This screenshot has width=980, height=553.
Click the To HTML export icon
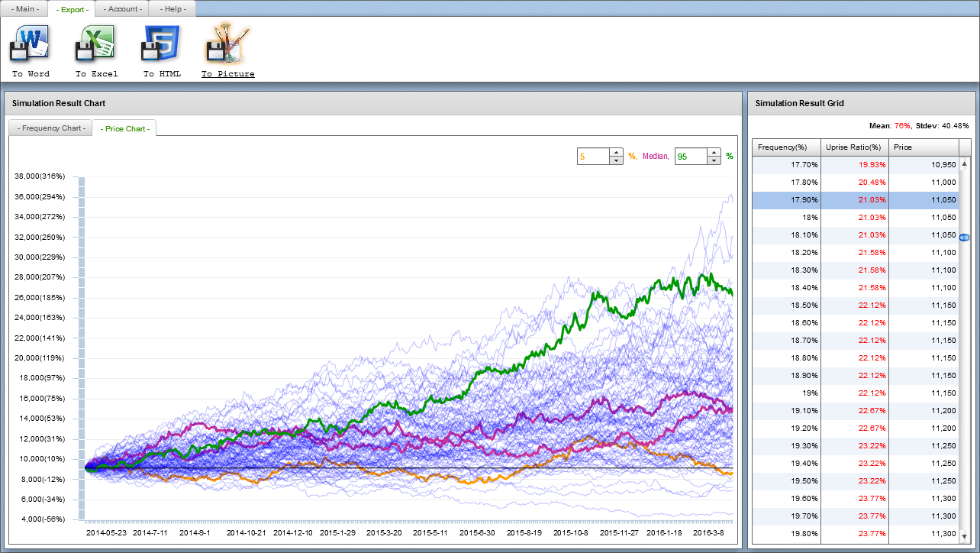(161, 44)
